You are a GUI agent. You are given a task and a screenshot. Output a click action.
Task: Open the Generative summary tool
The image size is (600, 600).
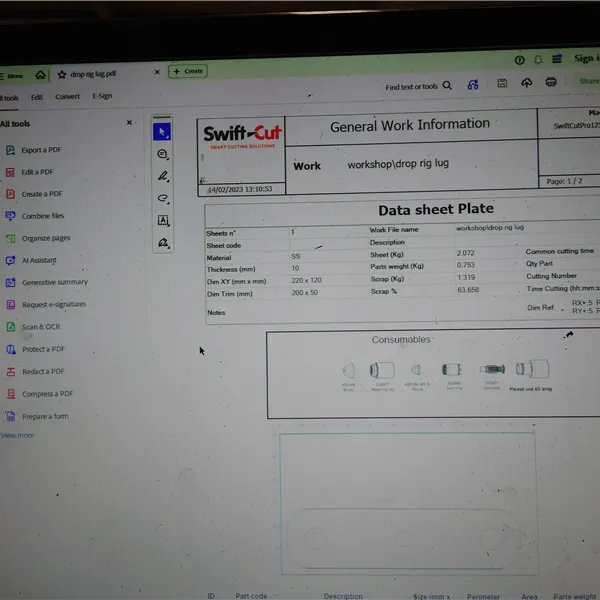tap(47, 282)
